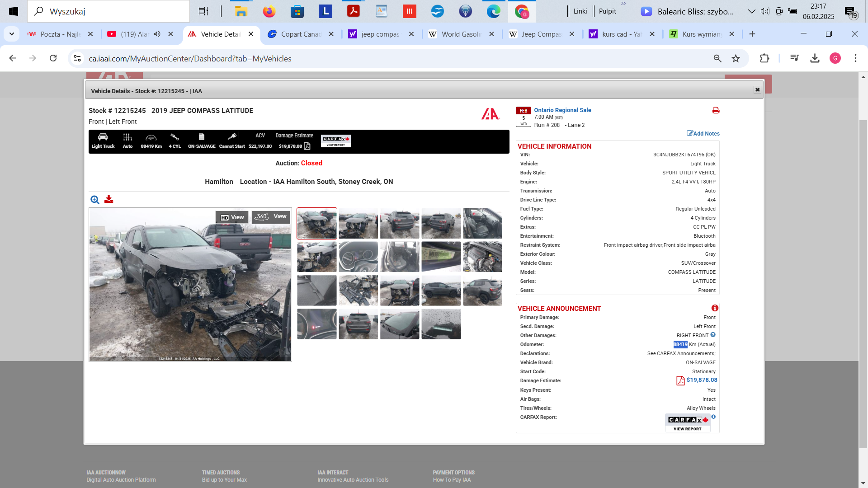868x488 pixels.
Task: Click the help icon next to RIGHT FRONT
Action: 713,335
